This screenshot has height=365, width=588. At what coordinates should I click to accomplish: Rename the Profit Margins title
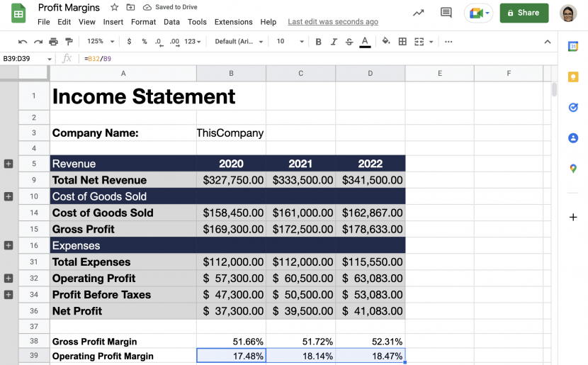pyautogui.click(x=69, y=8)
